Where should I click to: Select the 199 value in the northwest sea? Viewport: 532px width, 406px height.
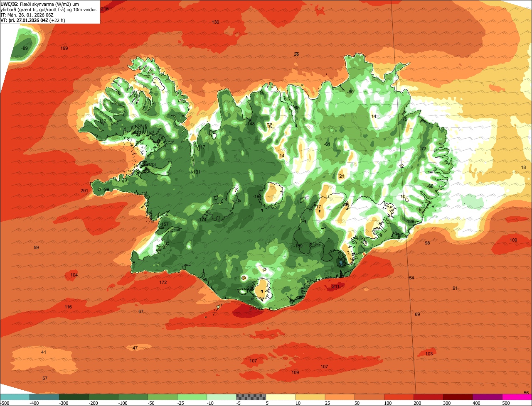coord(64,48)
